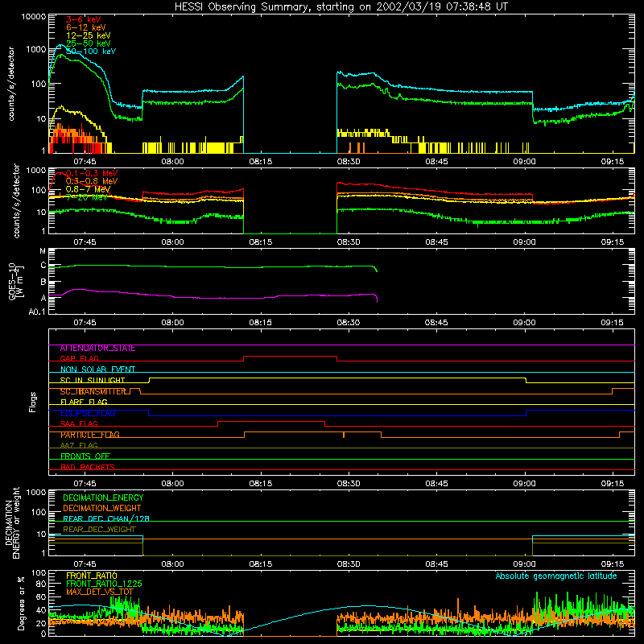644x644 pixels.
Task: Select the 6-12 keV legend label
Action: pos(85,27)
